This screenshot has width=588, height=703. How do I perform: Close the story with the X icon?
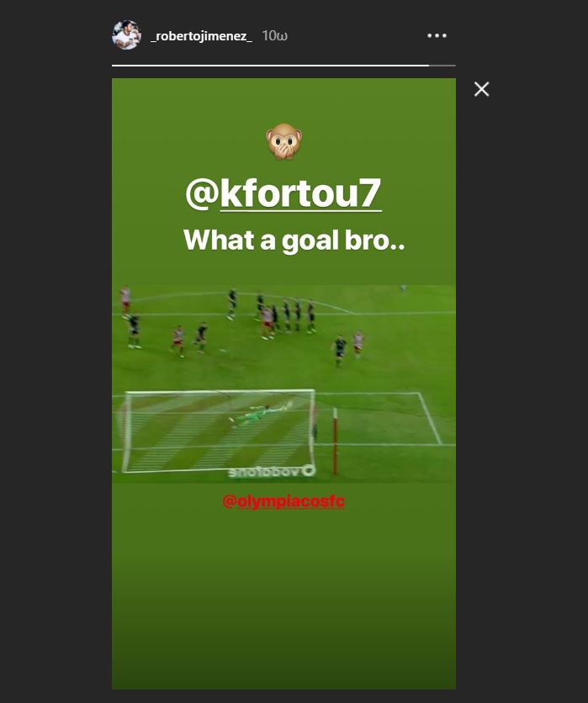coord(481,89)
